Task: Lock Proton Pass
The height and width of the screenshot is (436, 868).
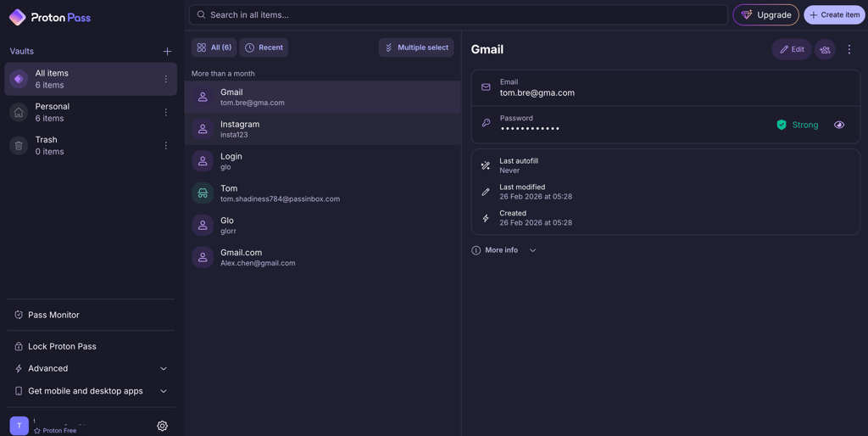Action: point(91,346)
